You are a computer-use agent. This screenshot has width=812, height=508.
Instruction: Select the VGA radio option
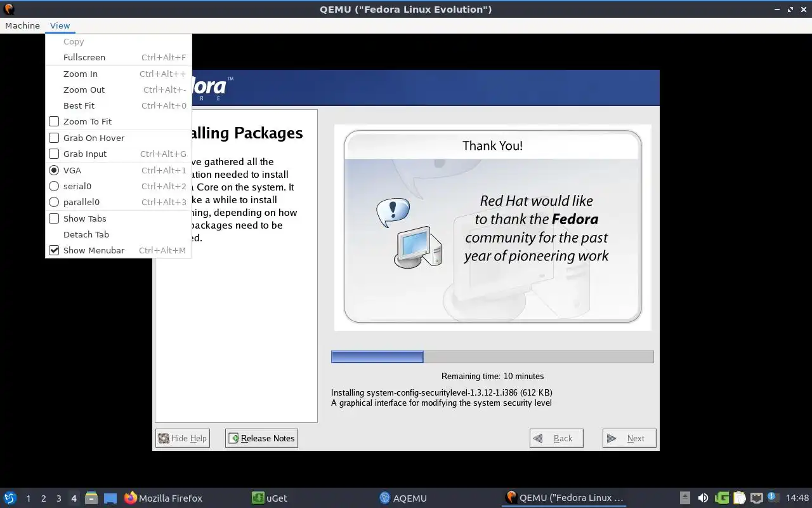tap(118, 170)
